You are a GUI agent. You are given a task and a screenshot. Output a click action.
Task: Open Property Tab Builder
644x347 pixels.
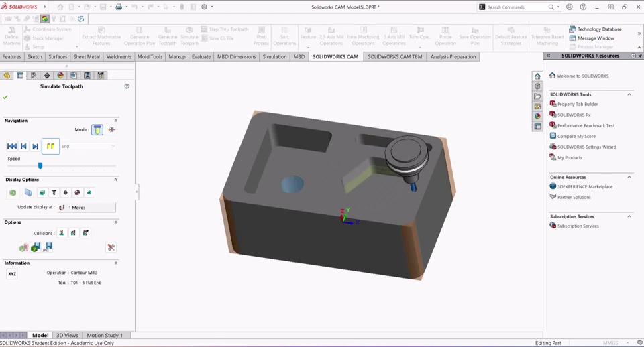pyautogui.click(x=574, y=105)
